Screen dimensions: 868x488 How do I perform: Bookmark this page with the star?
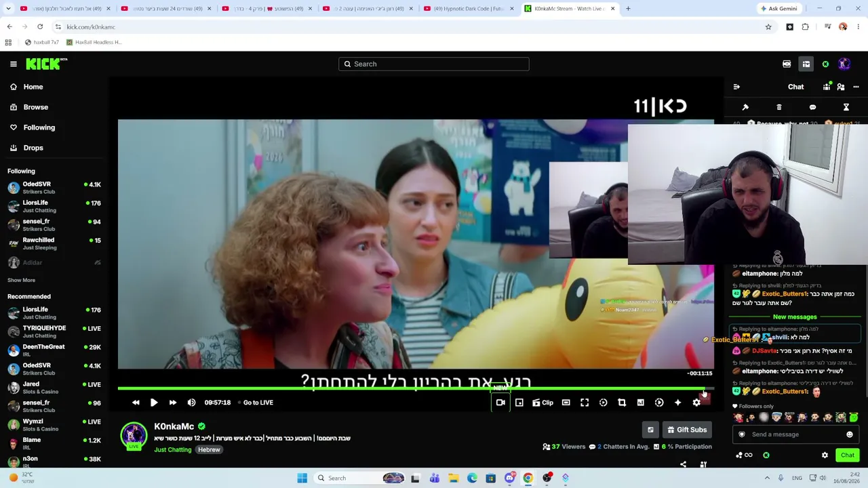pos(768,26)
